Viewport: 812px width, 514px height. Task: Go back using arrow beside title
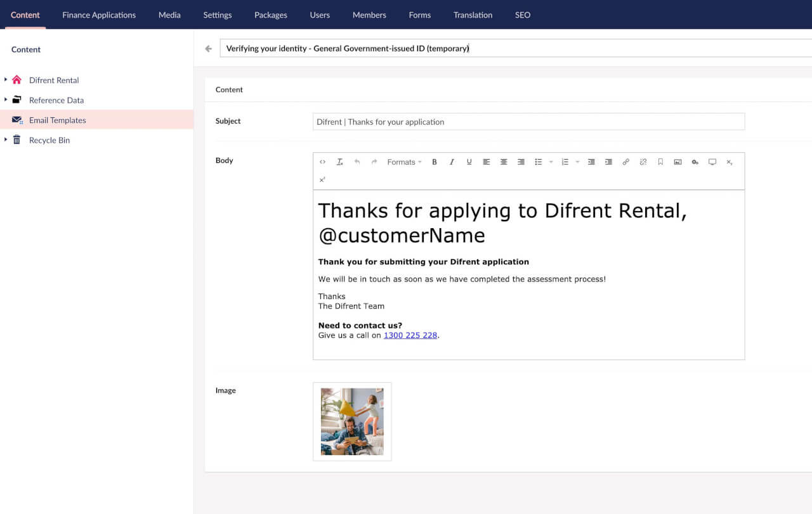(x=209, y=49)
